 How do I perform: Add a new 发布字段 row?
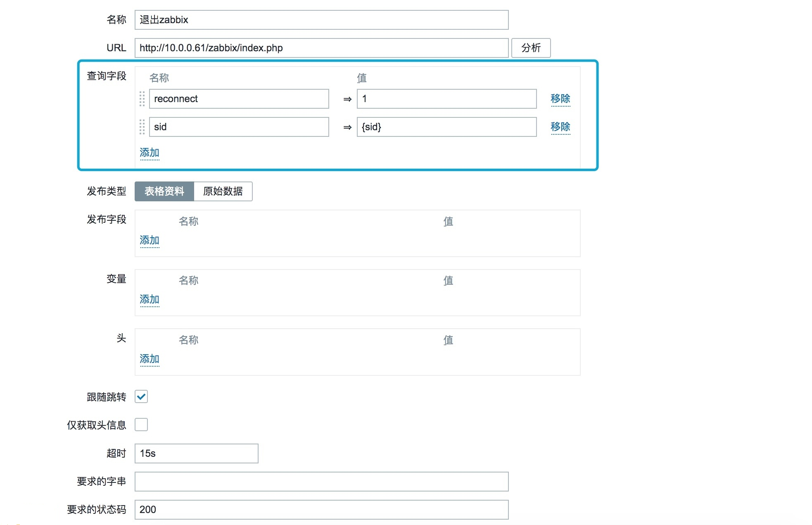click(x=150, y=241)
